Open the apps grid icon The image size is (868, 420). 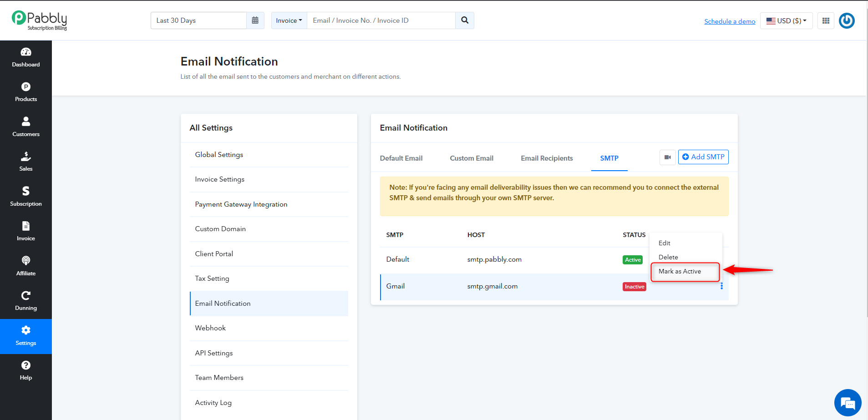click(826, 20)
